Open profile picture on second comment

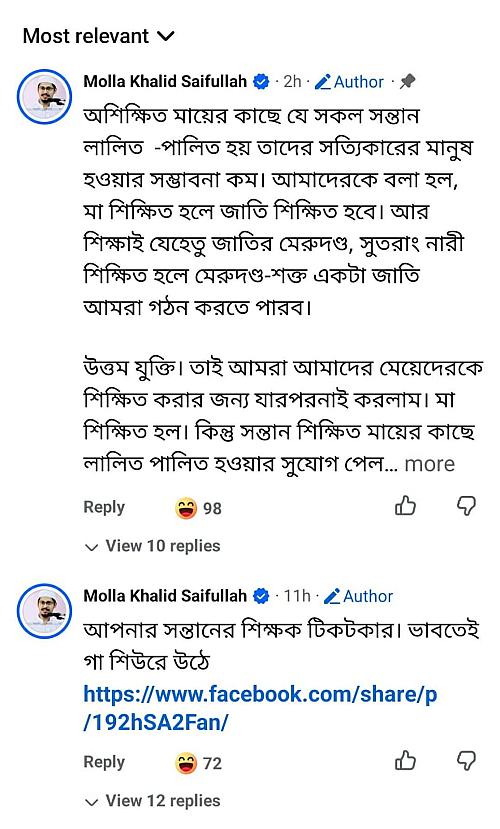click(44, 611)
